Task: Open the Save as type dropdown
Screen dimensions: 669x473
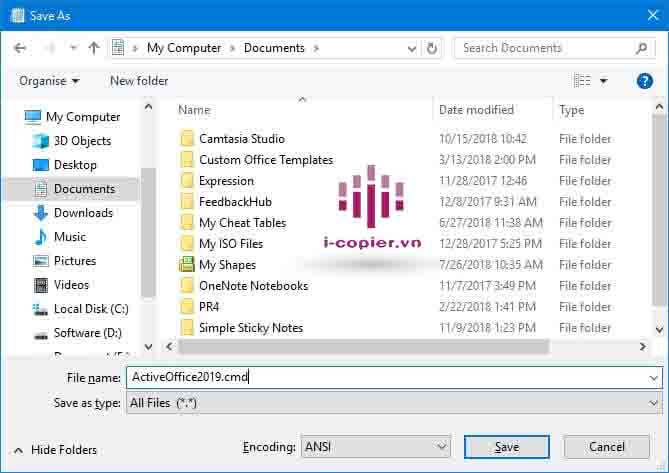Action: point(393,403)
